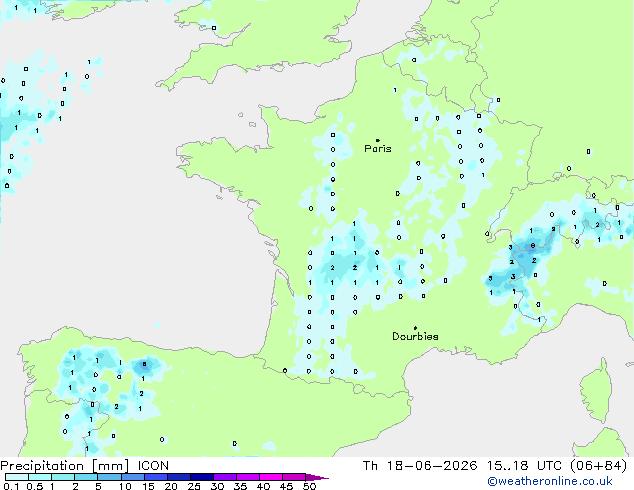Click the '[mm]' unit label
634x490 pixels.
pos(110,466)
